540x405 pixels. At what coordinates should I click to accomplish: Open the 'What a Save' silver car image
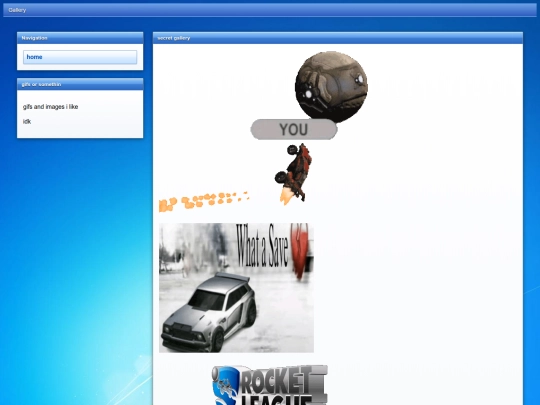(236, 288)
